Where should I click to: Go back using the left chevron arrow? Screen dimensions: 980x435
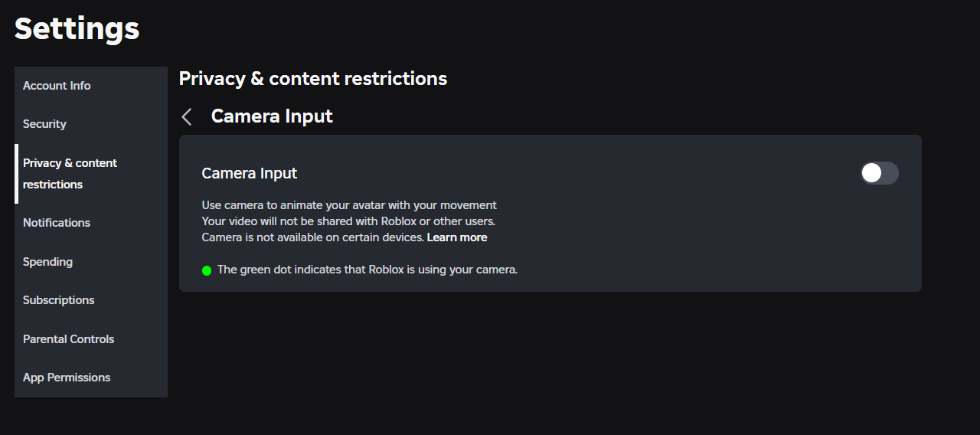click(186, 116)
